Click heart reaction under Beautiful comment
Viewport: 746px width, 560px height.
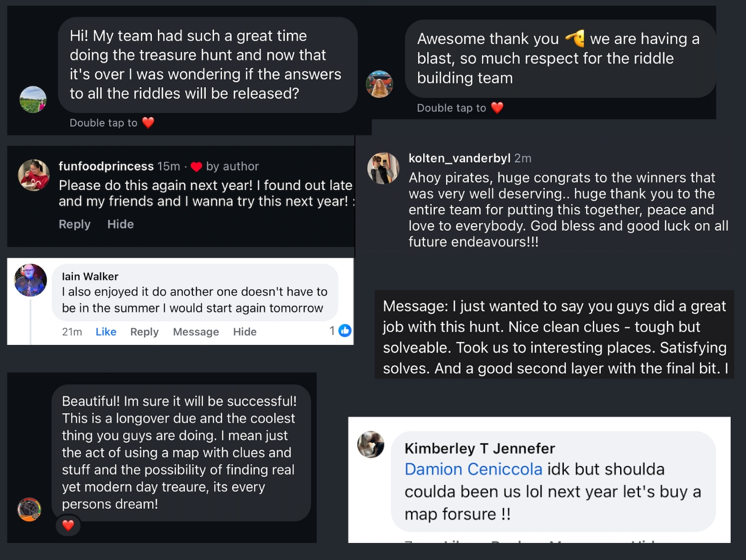[x=68, y=525]
